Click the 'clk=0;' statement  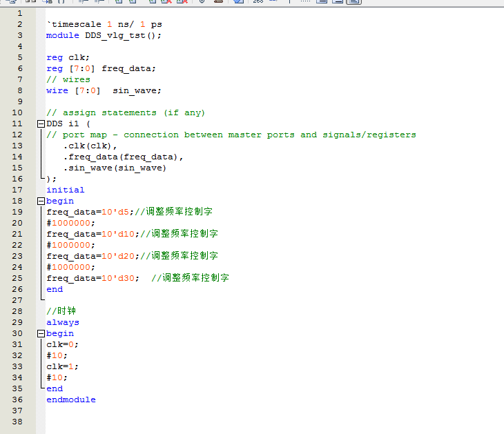[62, 345]
